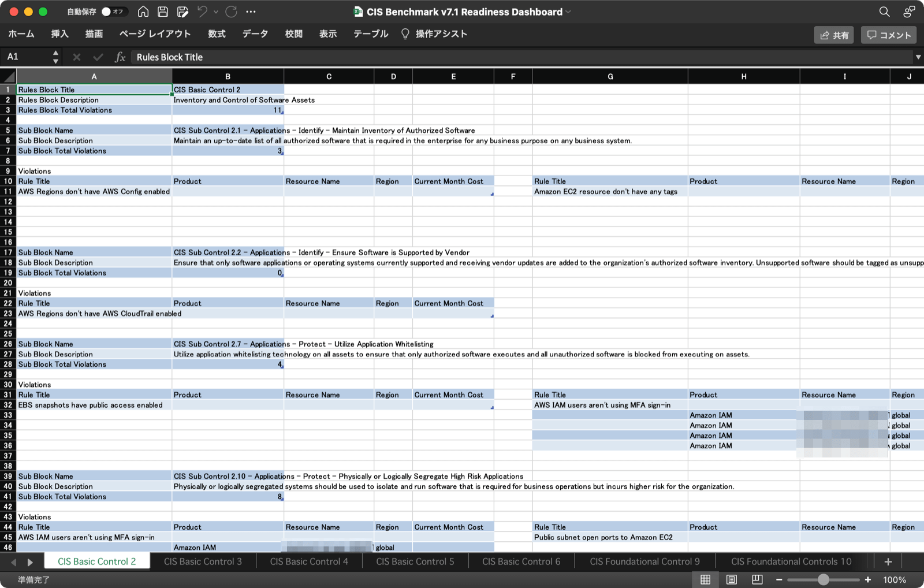Open Search with the magnifier icon
Image resolution: width=924 pixels, height=588 pixels.
pos(884,12)
